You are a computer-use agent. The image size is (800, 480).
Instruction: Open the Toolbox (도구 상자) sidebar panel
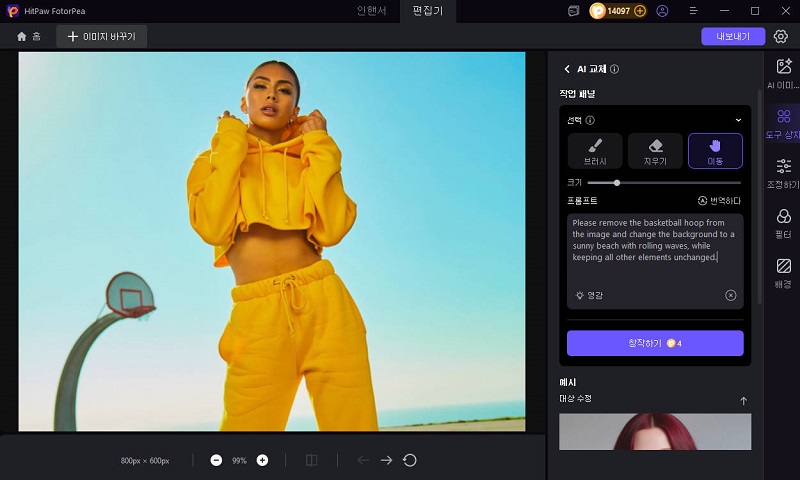pos(783,123)
